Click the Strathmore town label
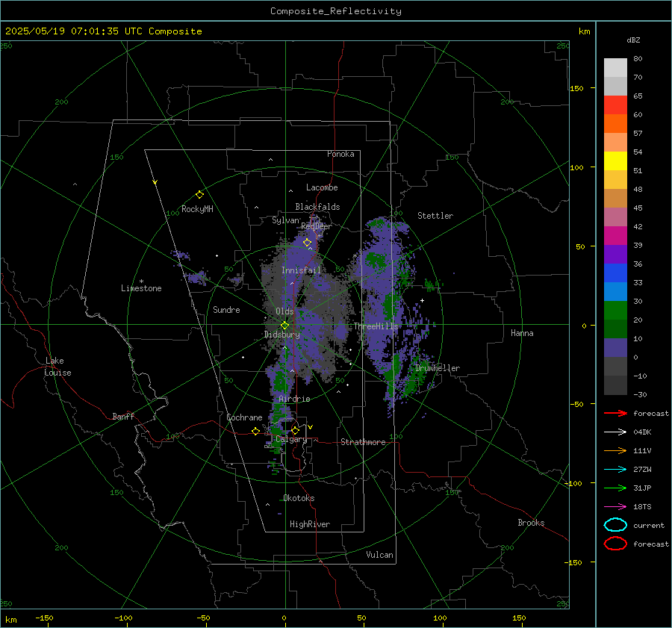Image resolution: width=672 pixels, height=628 pixels. [x=363, y=442]
